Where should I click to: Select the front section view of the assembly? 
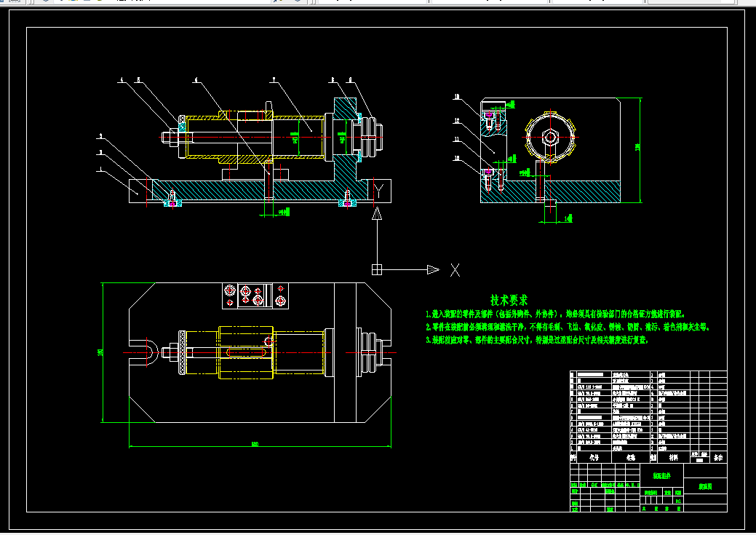click(244, 147)
